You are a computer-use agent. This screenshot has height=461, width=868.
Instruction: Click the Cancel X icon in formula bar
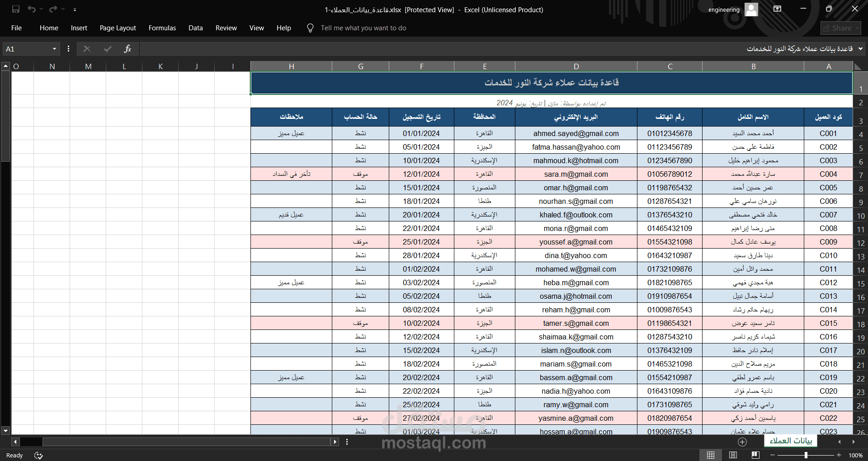pyautogui.click(x=87, y=49)
